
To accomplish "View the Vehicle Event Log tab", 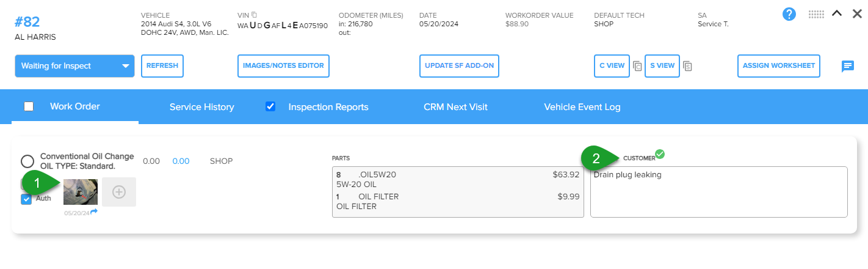I will click(x=582, y=107).
